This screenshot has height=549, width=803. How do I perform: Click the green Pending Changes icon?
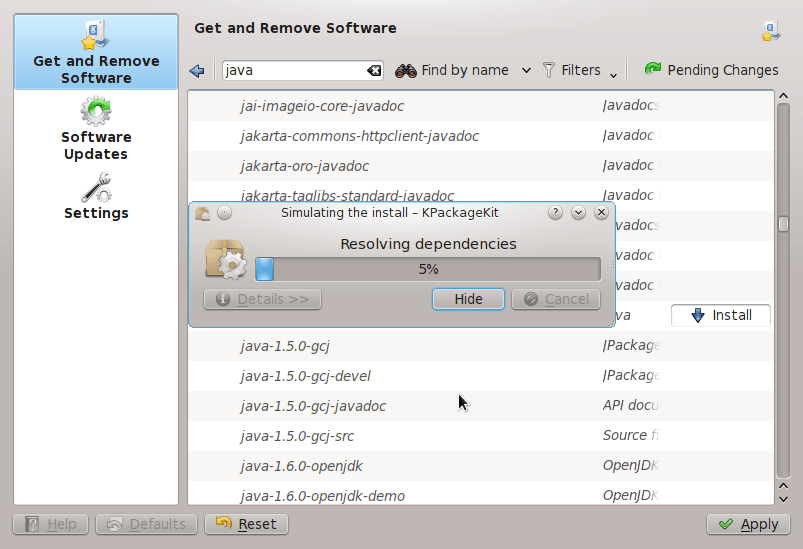653,69
